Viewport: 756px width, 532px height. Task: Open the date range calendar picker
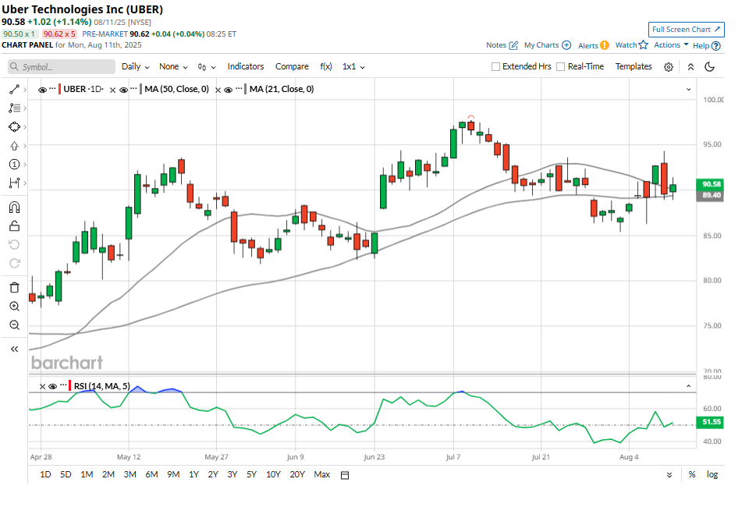click(x=345, y=475)
